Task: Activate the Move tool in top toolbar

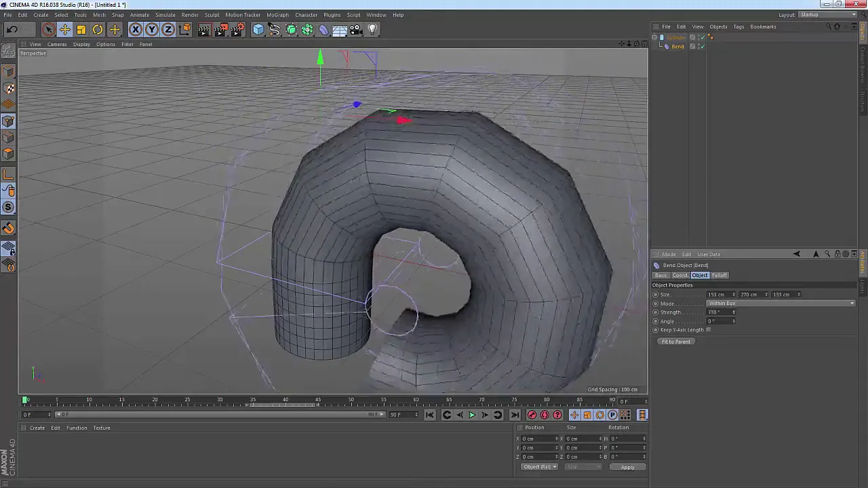Action: click(x=65, y=29)
